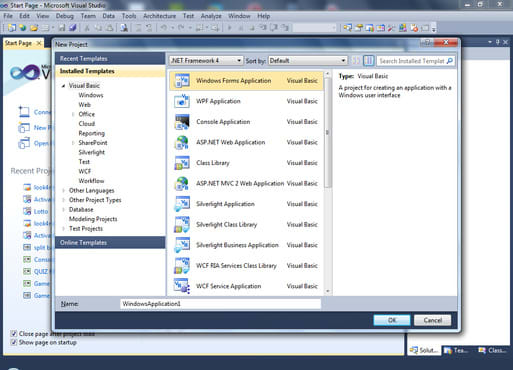513x370 pixels.
Task: Select WCF RIA Services Class Library icon
Action: pos(182,266)
